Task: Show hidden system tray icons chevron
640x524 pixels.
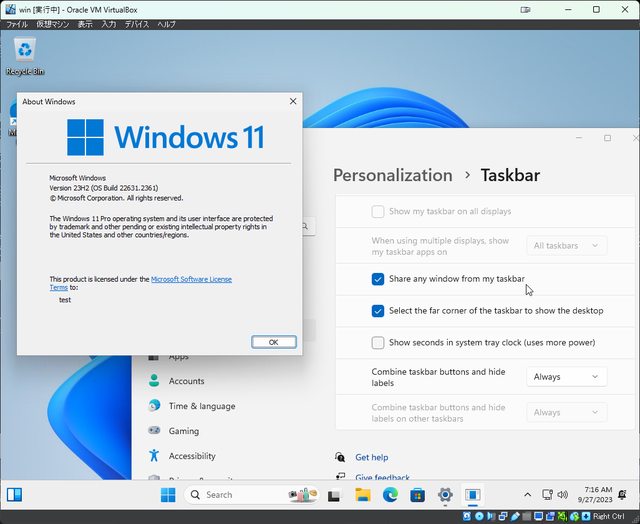Action: coord(527,495)
